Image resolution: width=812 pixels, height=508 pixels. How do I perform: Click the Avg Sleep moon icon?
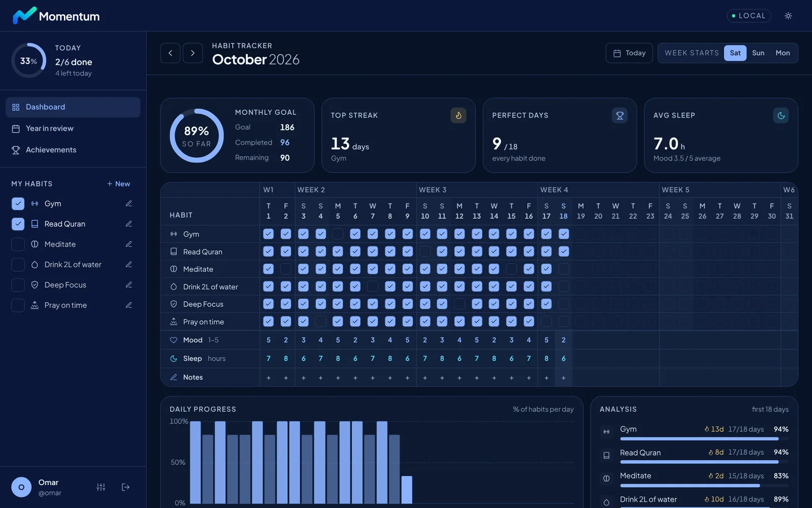[781, 115]
